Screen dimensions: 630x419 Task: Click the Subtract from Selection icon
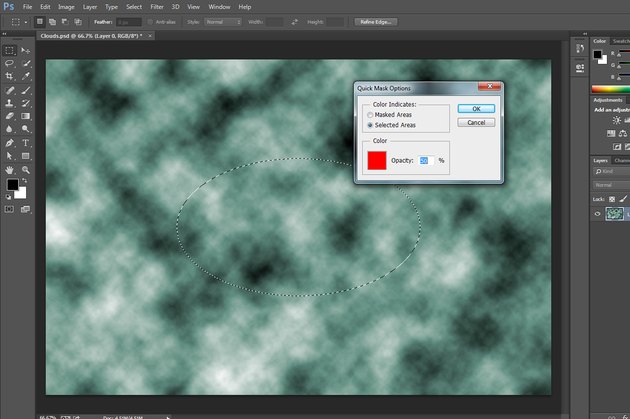(x=65, y=22)
